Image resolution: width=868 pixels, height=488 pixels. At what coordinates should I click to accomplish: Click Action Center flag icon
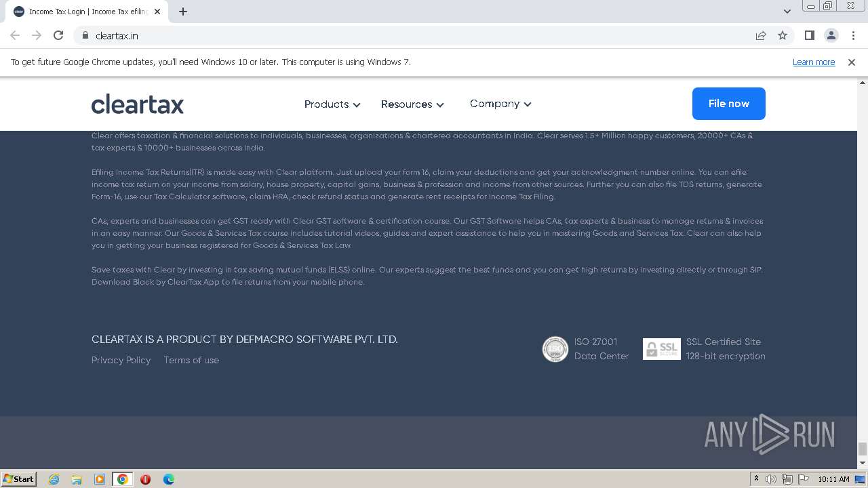pos(804,479)
